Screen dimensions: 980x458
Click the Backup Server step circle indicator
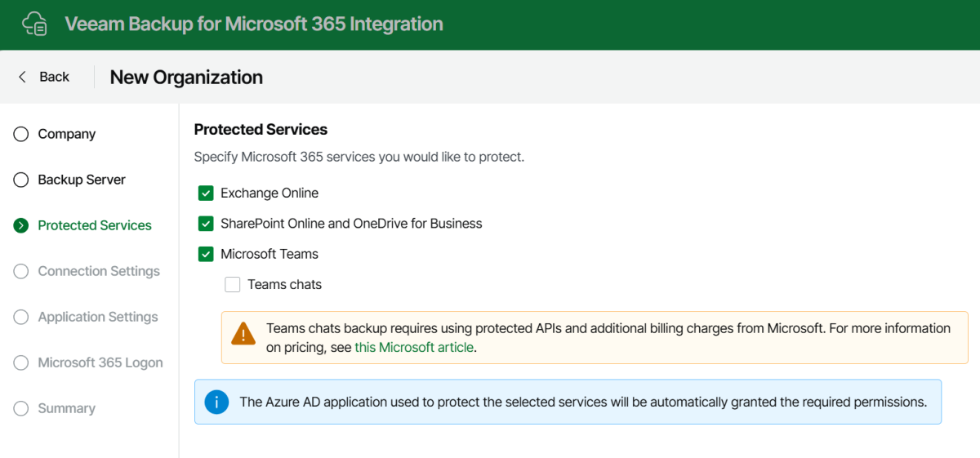[x=21, y=180]
